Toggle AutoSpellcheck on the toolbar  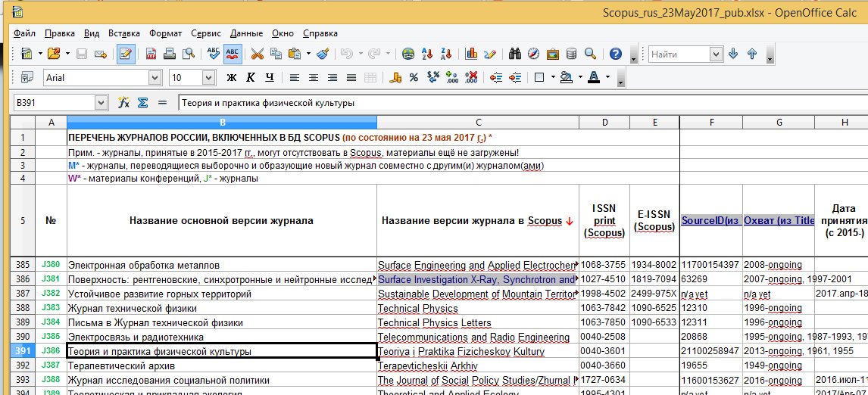point(233,54)
